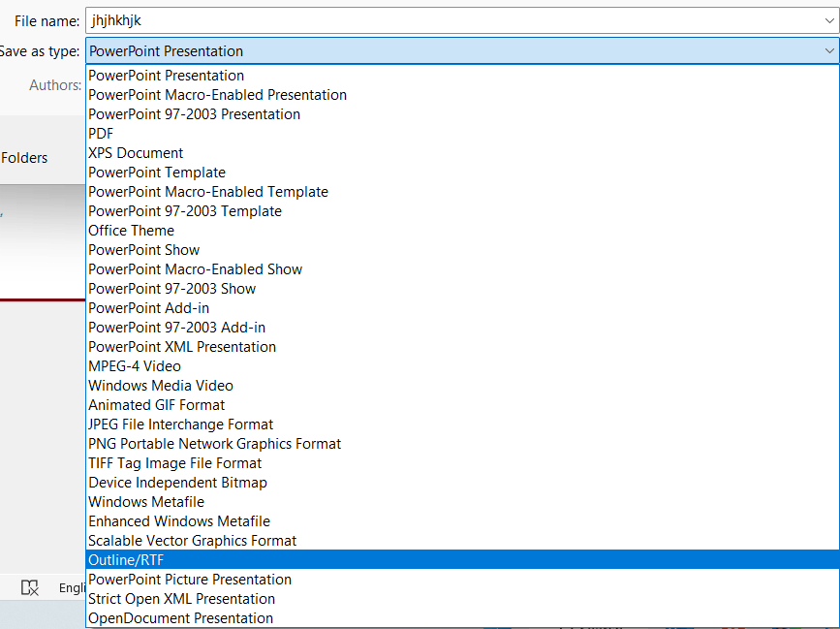Select PowerPoint XML Presentation
The width and height of the screenshot is (840, 629).
point(462,347)
